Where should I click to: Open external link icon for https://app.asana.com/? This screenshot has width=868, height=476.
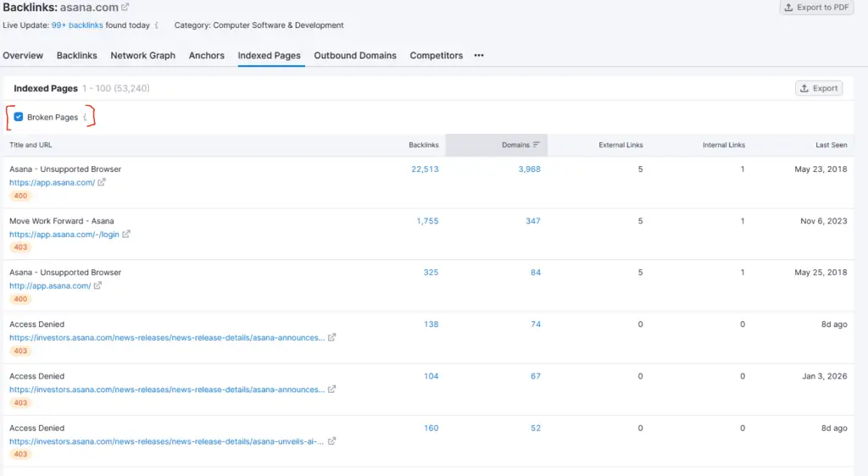pos(102,182)
